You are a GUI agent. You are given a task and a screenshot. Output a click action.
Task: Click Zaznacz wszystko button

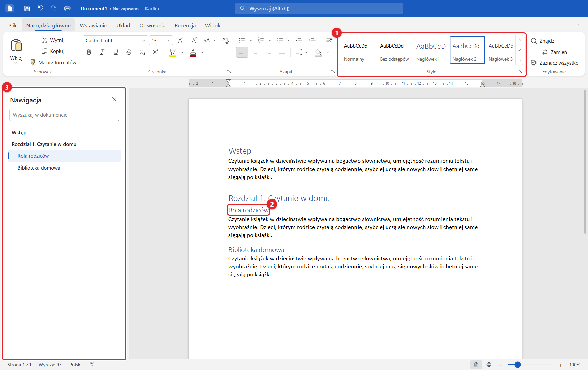[555, 63]
